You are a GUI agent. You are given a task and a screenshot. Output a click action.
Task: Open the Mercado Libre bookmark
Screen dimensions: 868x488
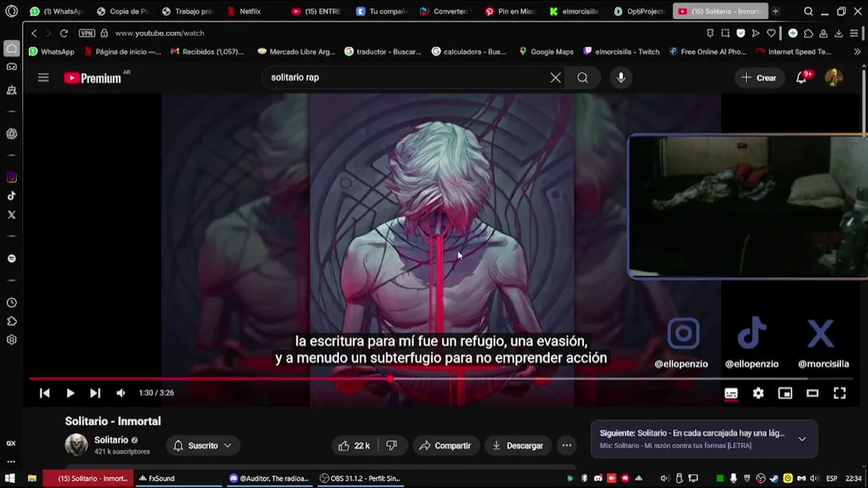pyautogui.click(x=296, y=52)
